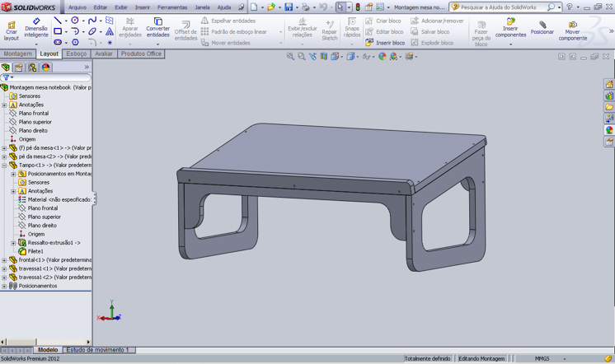Viewport: 615px width, 364px height.
Task: Switch to the Avaliar tab
Action: tap(104, 54)
